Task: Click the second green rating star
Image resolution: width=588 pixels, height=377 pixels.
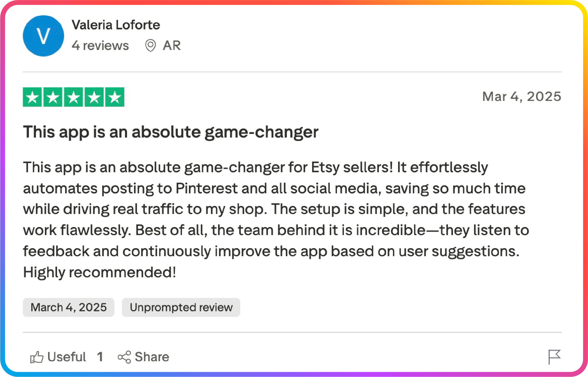Action: tap(53, 97)
